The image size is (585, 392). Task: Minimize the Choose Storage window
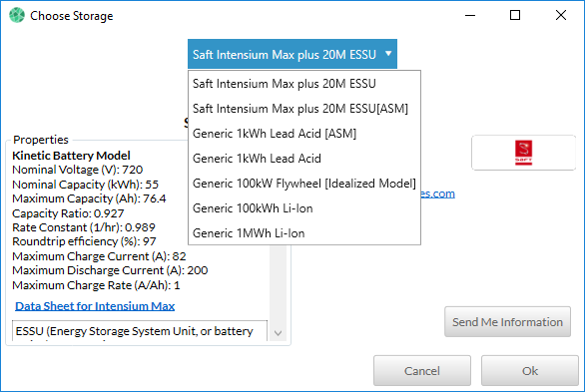click(x=470, y=15)
